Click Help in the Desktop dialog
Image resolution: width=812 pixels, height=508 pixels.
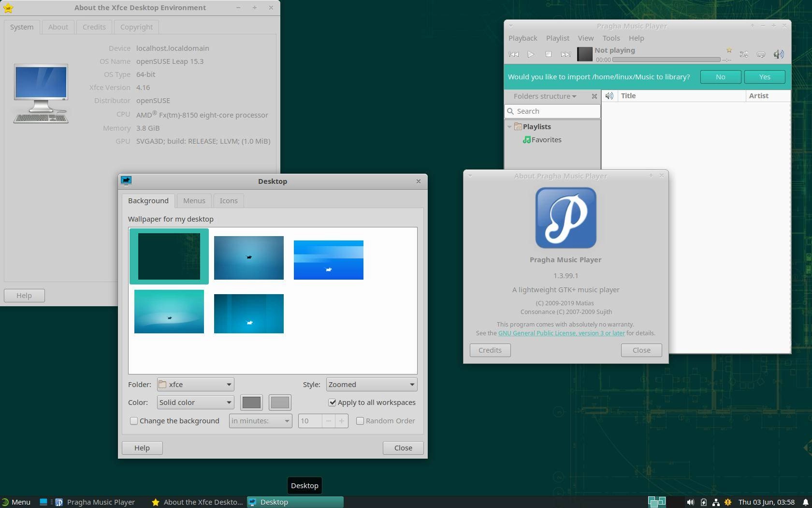[142, 448]
